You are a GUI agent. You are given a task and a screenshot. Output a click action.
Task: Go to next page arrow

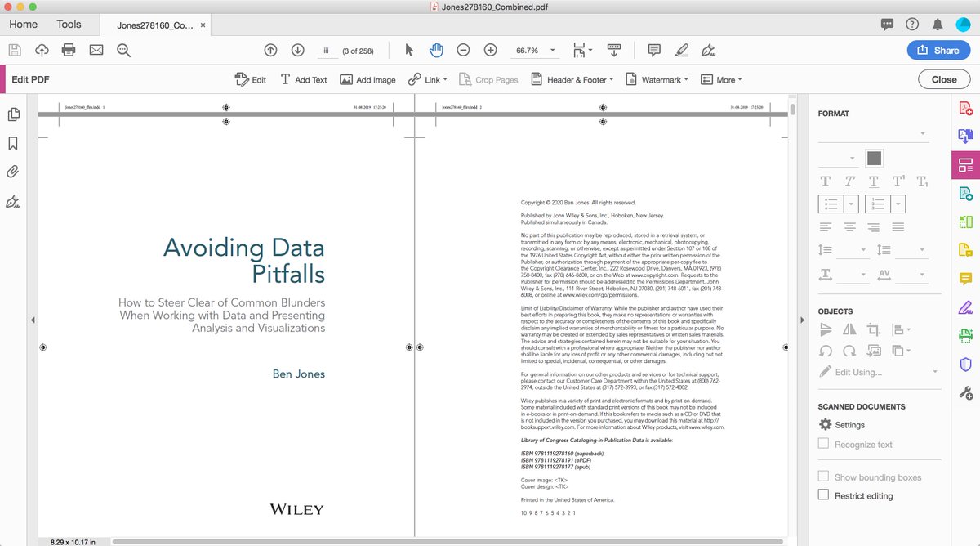tap(298, 50)
